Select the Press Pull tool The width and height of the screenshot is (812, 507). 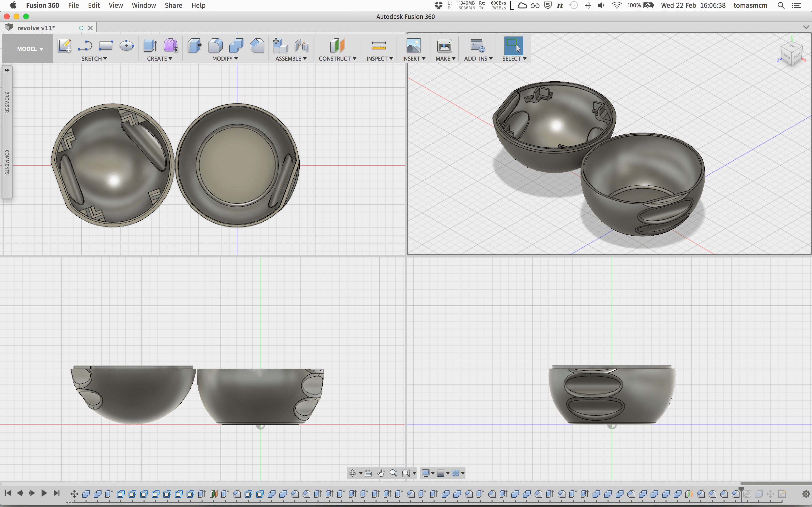pos(194,46)
